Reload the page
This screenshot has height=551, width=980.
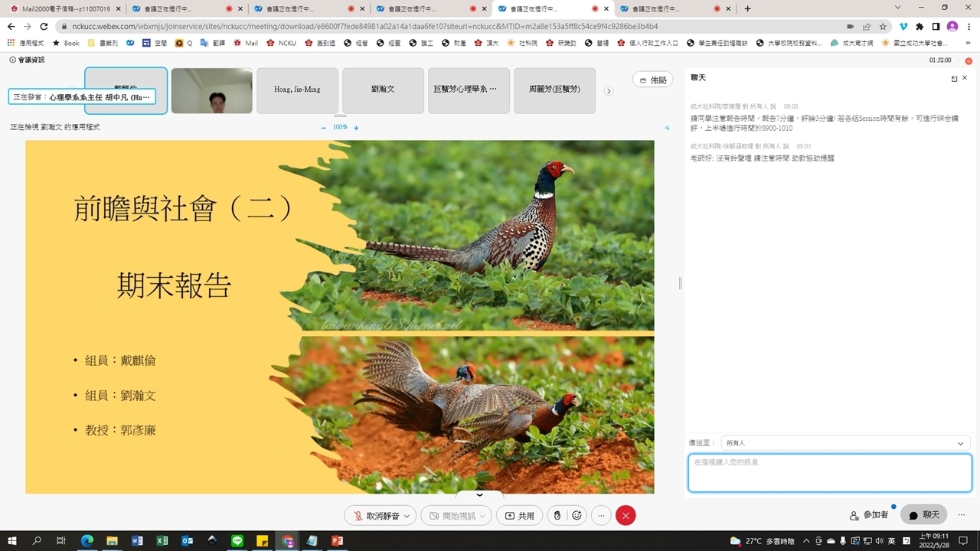pos(44,26)
